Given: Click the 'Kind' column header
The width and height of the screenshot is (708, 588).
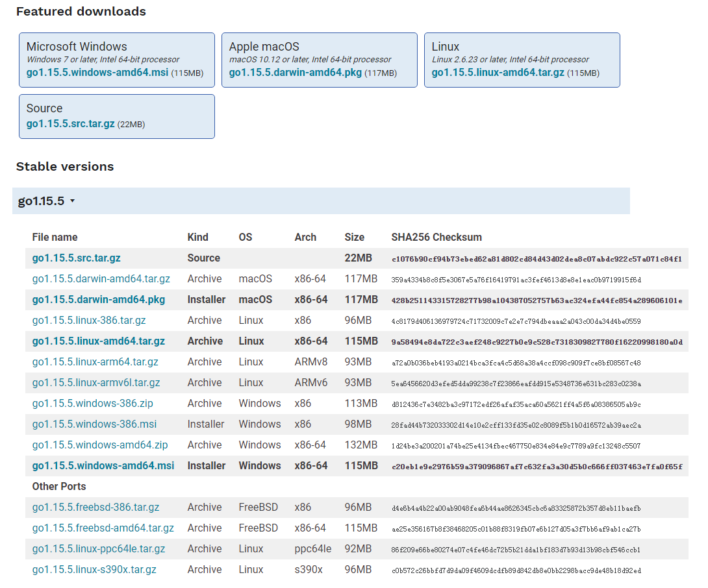Looking at the screenshot, I should pos(197,238).
